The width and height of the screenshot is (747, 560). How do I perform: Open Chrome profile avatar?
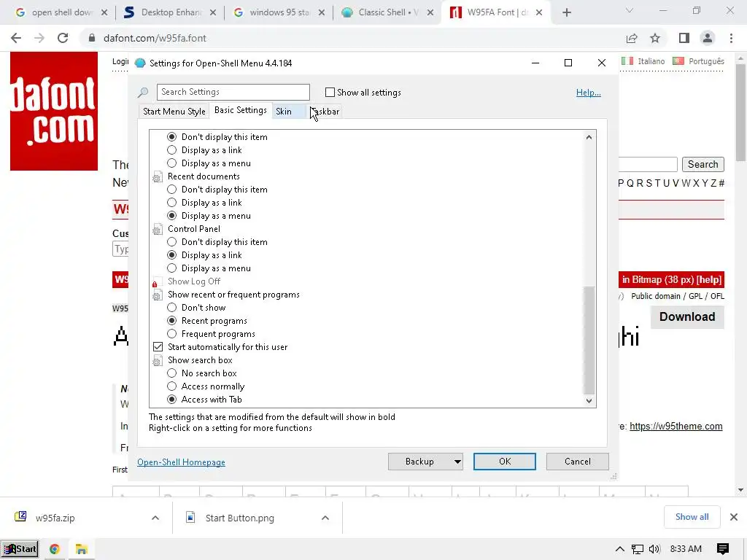708,38
